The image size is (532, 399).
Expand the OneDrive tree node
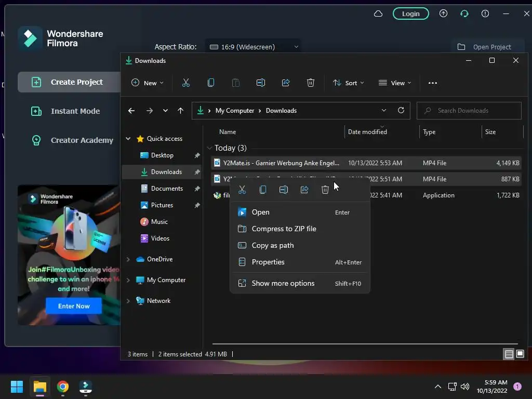(x=128, y=259)
